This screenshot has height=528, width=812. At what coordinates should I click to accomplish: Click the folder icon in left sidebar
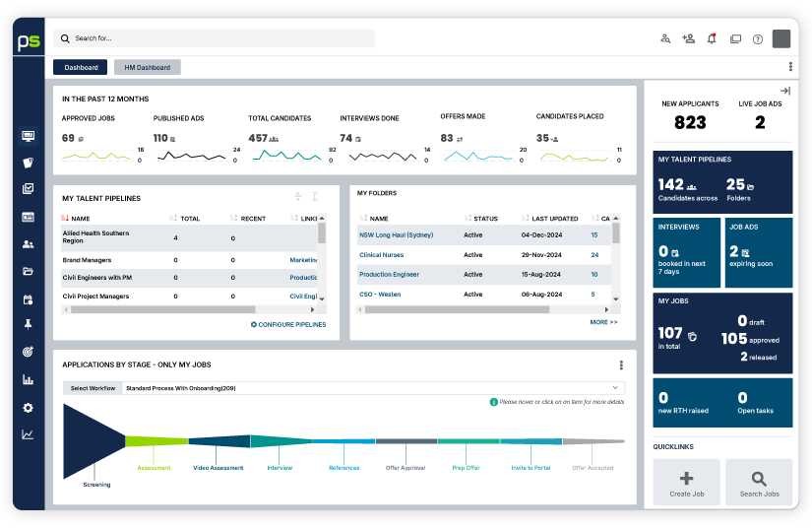coord(28,271)
